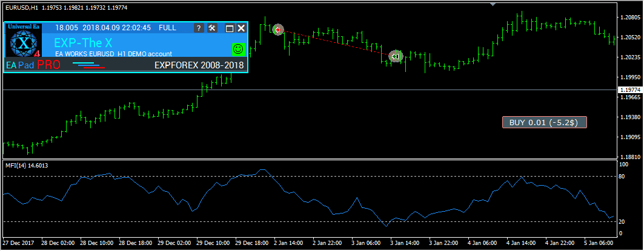
Task: Close the EXP-The X panel
Action: (x=241, y=28)
